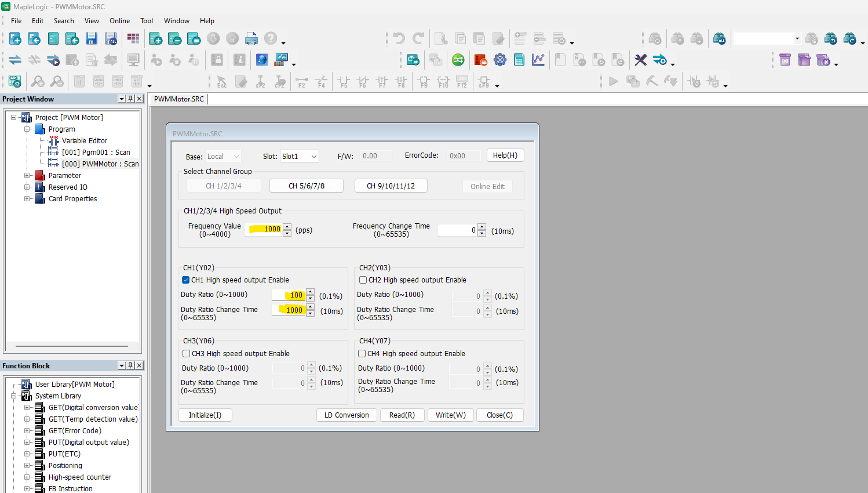Click the green shuffle arrows icon
Image resolution: width=868 pixels, height=493 pixels.
[458, 60]
